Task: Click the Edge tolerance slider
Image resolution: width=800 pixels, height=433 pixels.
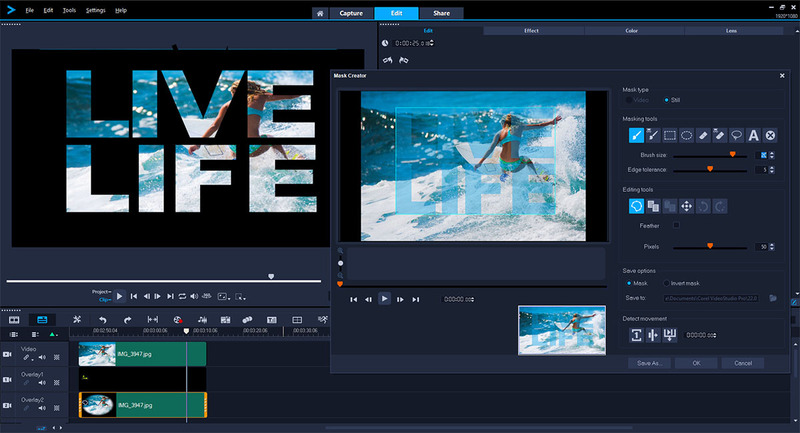Action: [710, 170]
